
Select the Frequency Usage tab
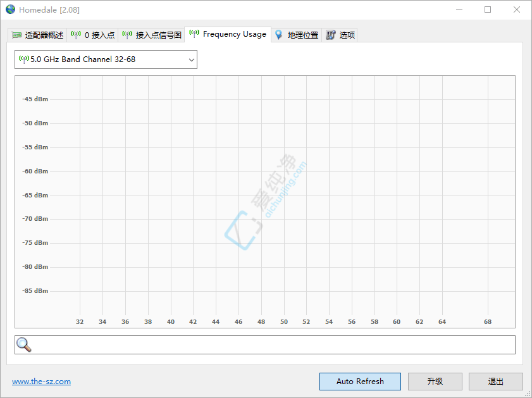(x=228, y=34)
